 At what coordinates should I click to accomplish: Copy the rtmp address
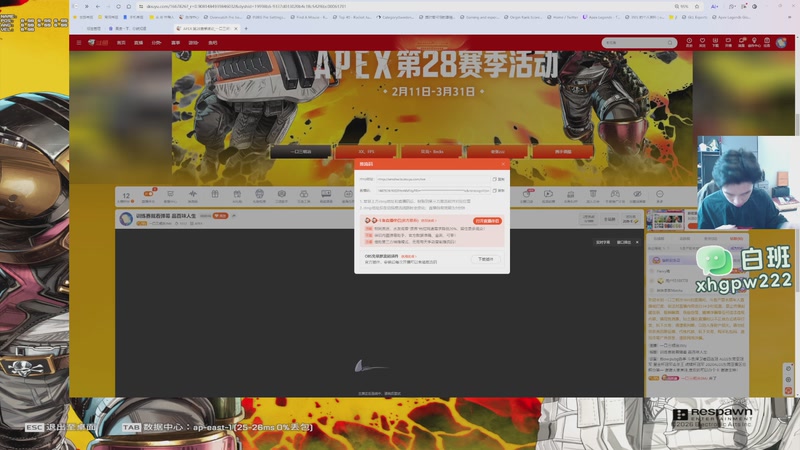[x=498, y=179]
